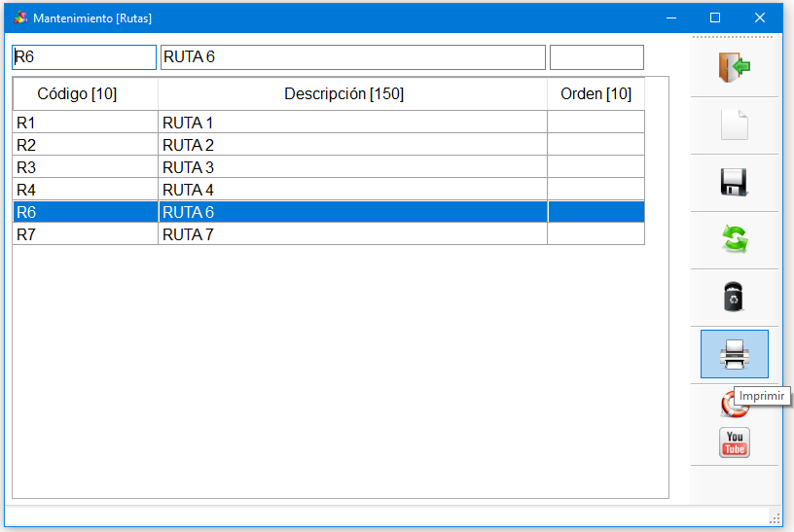The image size is (794, 532).
Task: Click description cell RUTA 2
Action: [353, 145]
